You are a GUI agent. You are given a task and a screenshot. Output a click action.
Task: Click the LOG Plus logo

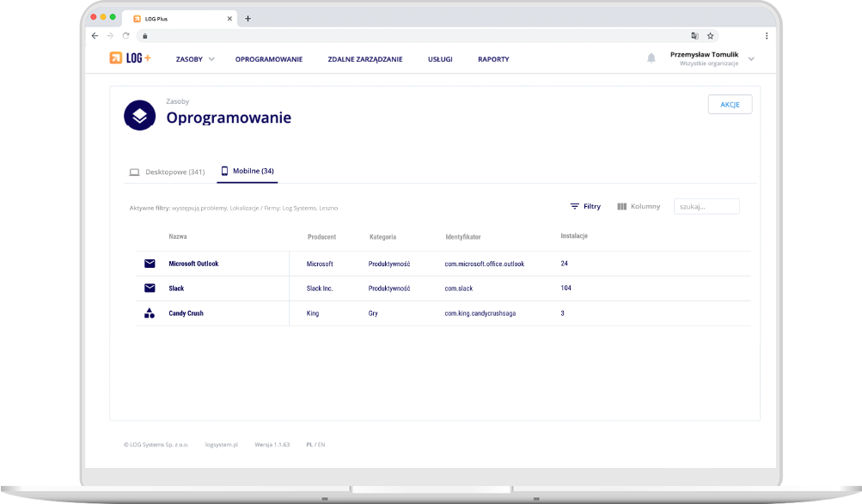point(131,58)
